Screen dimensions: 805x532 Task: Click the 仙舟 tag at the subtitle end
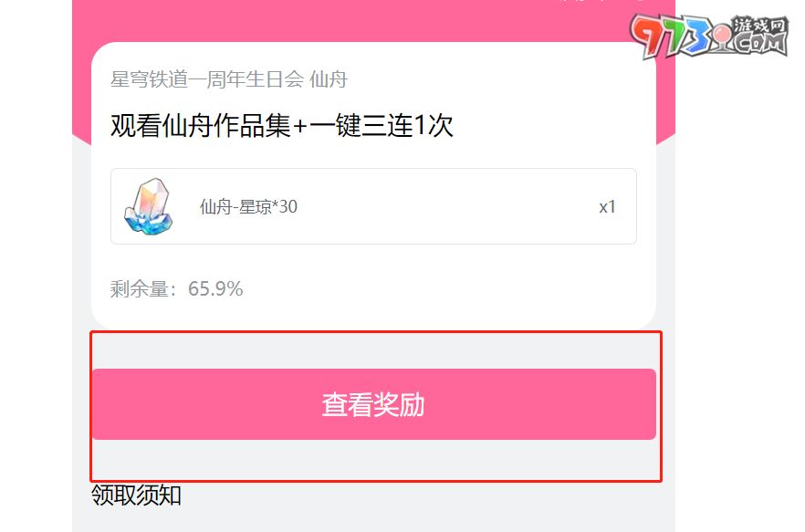tap(329, 79)
